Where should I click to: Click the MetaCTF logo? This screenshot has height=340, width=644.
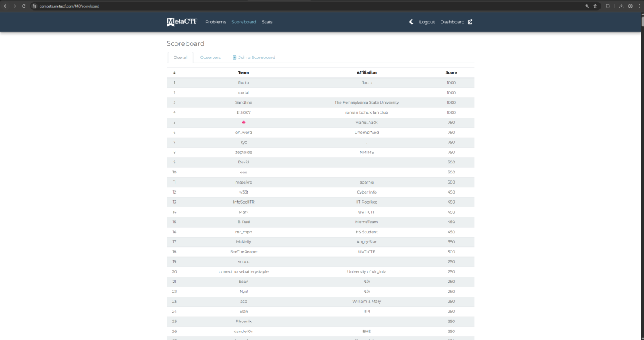[x=181, y=22]
